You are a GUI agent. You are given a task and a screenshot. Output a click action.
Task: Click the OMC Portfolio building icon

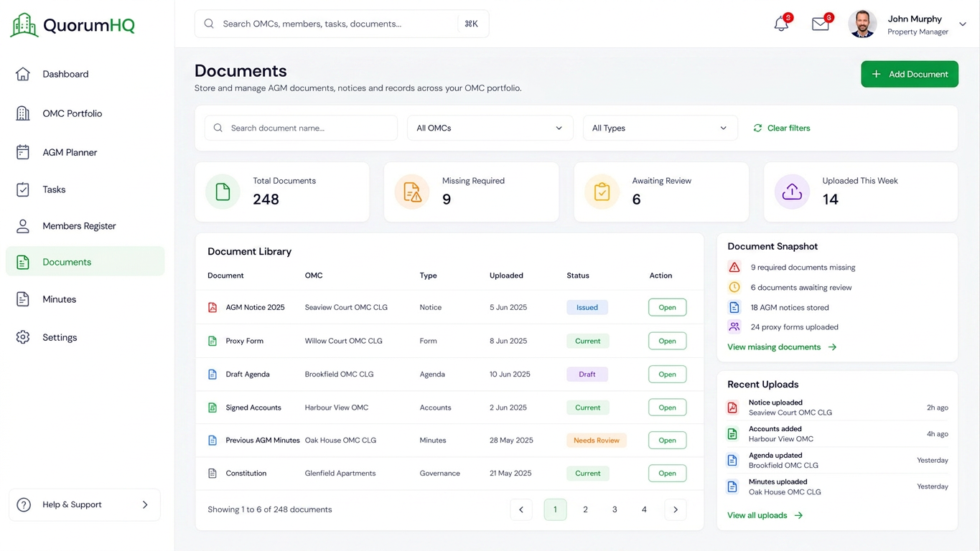[x=23, y=113]
